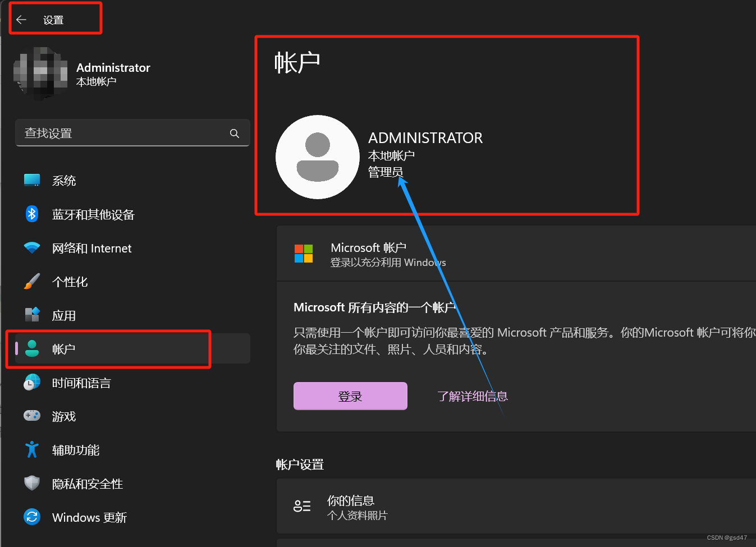Click the accessibility figure icon for 辅助功能
The width and height of the screenshot is (756, 547).
32,449
